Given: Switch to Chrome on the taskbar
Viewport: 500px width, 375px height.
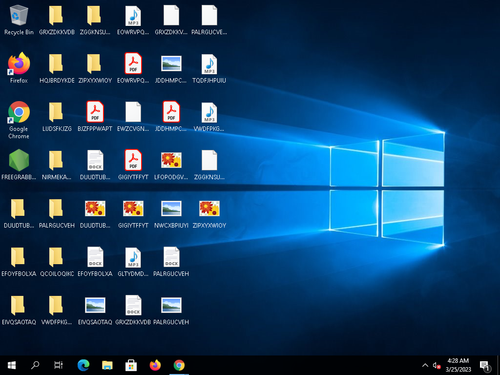Looking at the screenshot, I should pos(179,365).
